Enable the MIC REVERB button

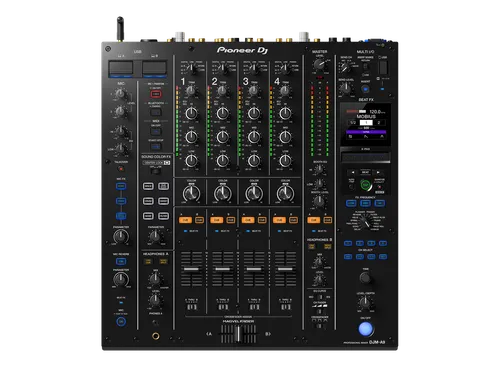pyautogui.click(x=121, y=261)
